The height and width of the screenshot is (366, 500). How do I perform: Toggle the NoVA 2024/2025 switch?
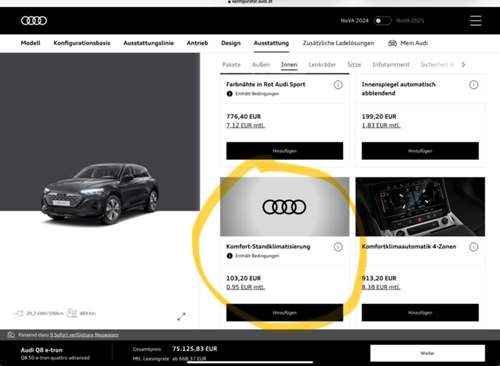pos(382,21)
